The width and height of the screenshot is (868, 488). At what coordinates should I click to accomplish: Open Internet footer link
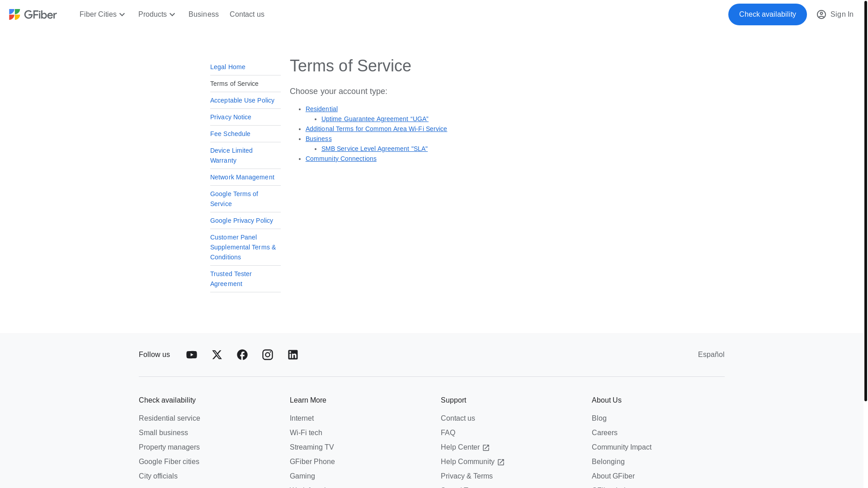(302, 418)
